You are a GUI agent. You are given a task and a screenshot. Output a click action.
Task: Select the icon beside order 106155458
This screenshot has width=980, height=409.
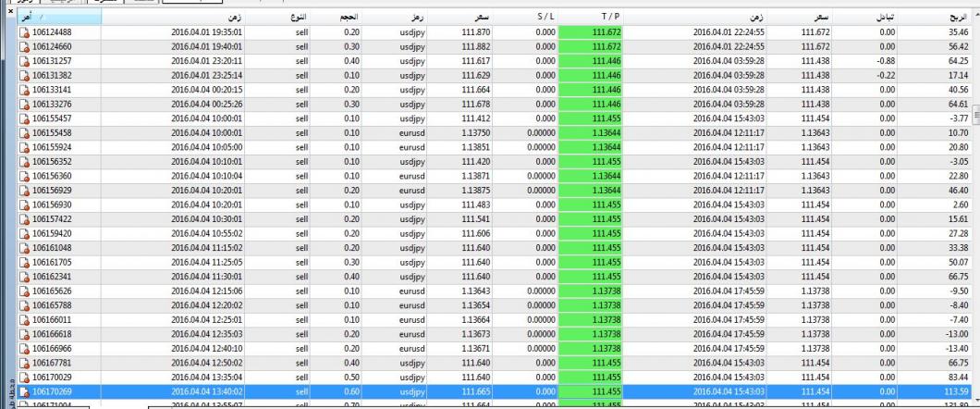click(x=23, y=132)
